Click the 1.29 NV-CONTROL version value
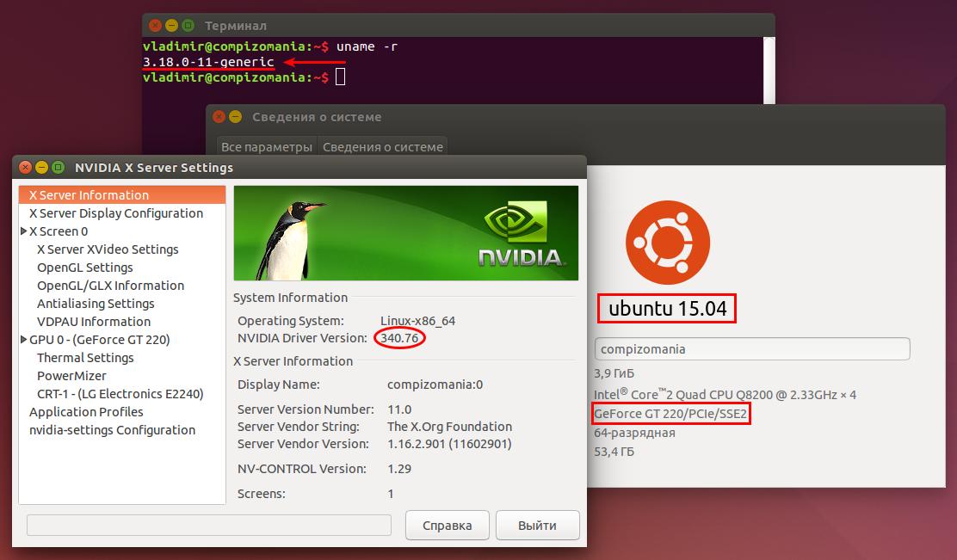957x560 pixels. [400, 469]
